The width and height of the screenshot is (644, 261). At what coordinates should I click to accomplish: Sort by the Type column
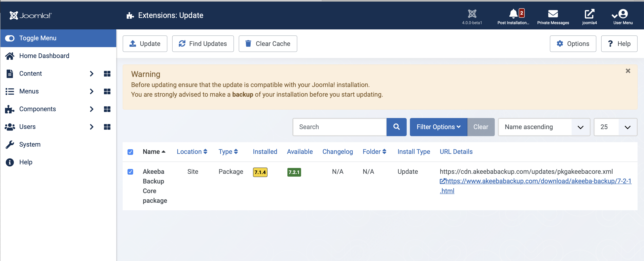(x=228, y=152)
